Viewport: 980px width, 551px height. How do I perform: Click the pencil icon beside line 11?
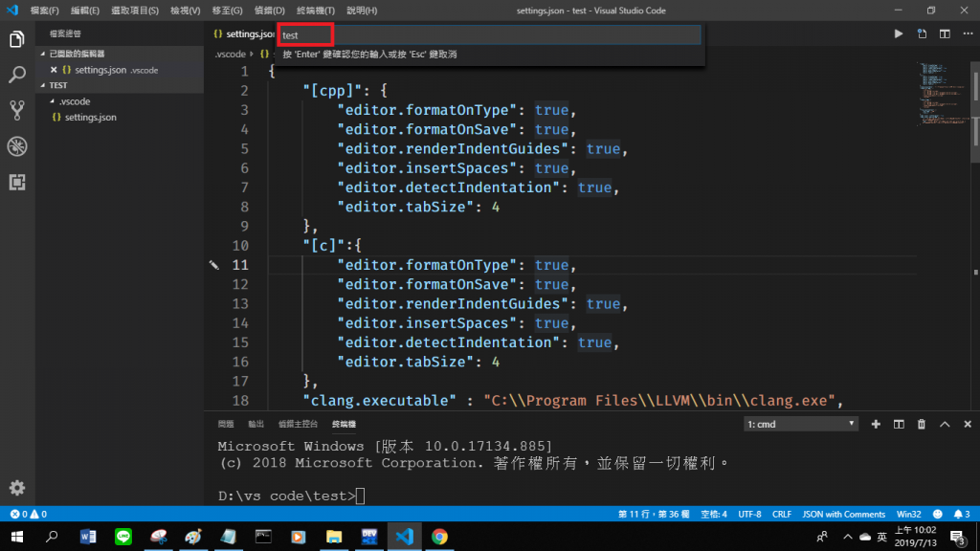point(214,265)
